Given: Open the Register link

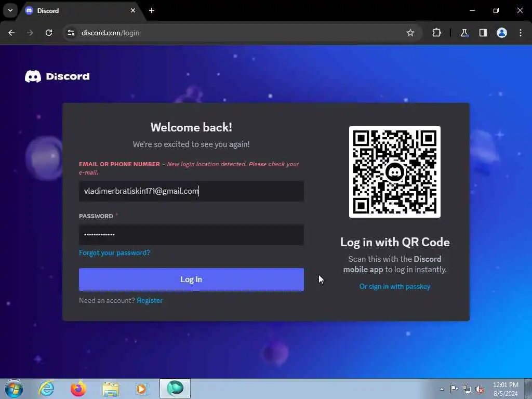Looking at the screenshot, I should click(x=150, y=300).
